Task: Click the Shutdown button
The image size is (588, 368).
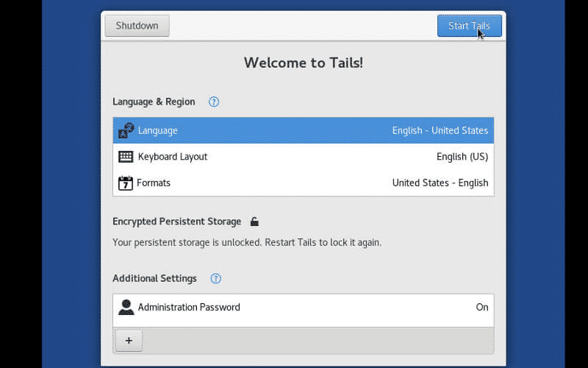Action: pyautogui.click(x=137, y=26)
